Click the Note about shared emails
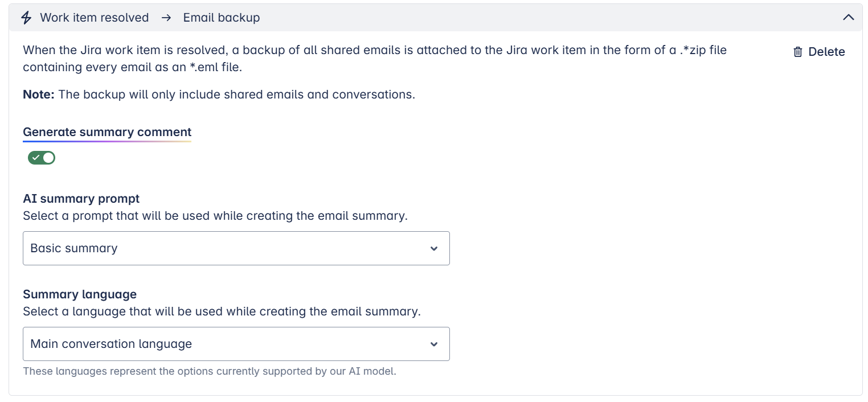The image size is (868, 402). click(x=219, y=95)
